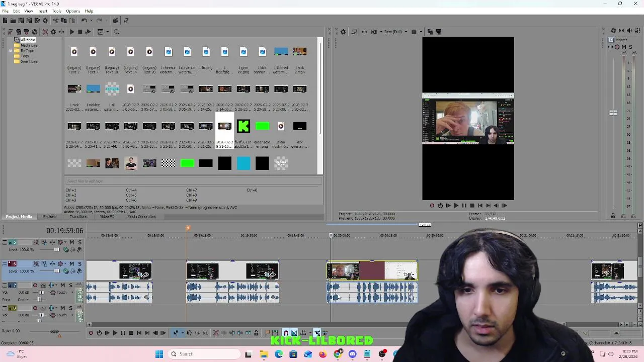Solo video track 6
This screenshot has height=362, width=644.
click(79, 264)
